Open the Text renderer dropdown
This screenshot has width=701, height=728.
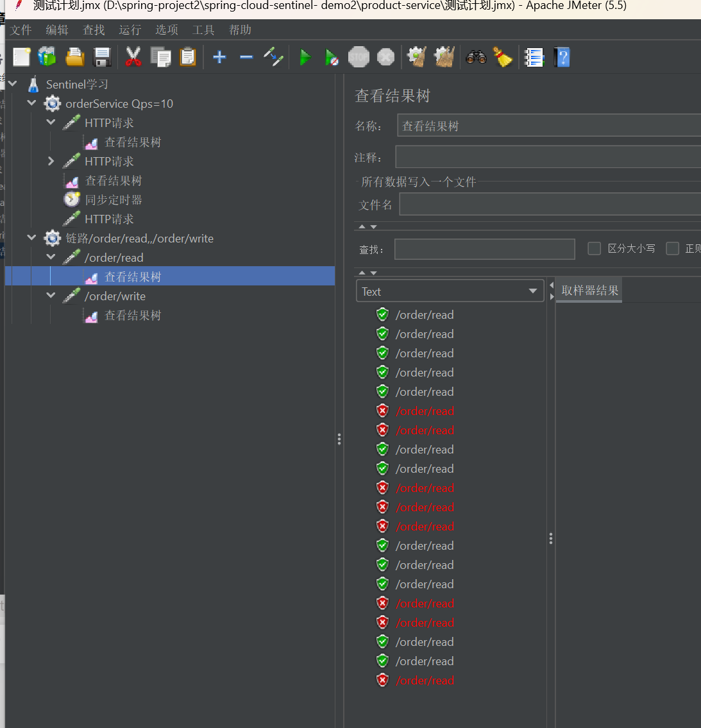click(450, 291)
